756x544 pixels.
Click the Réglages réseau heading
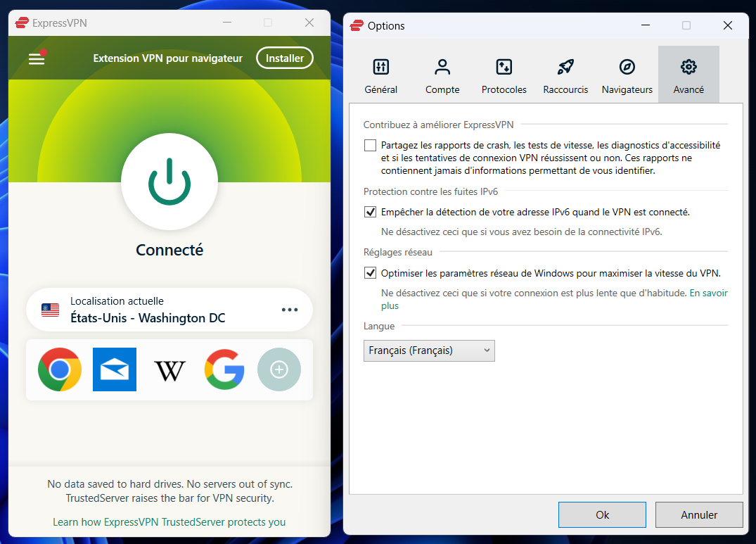click(x=398, y=252)
